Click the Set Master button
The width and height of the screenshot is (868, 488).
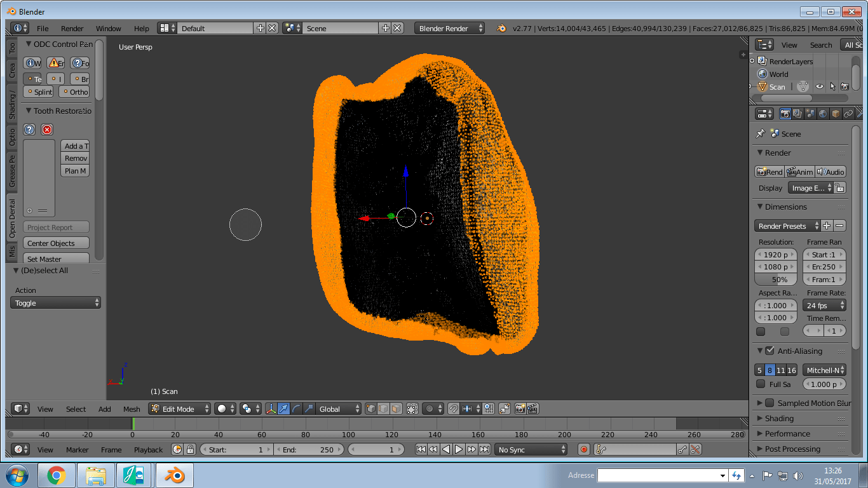(56, 259)
